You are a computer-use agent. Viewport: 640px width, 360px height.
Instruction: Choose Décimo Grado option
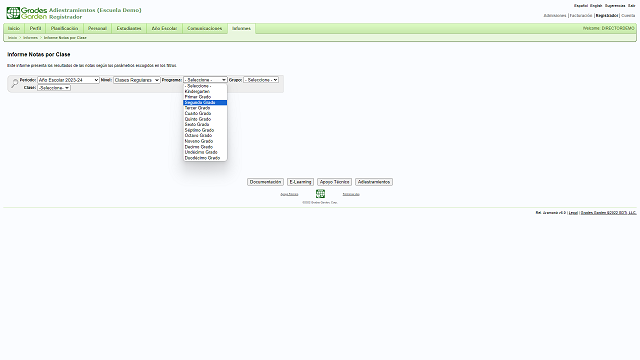click(205, 147)
